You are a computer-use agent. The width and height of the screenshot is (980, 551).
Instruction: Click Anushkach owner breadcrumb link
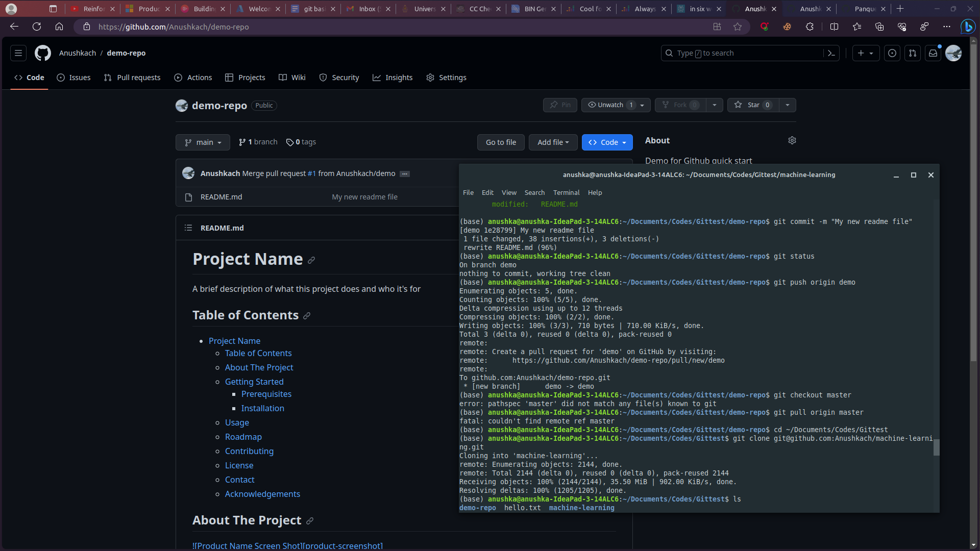tap(78, 53)
